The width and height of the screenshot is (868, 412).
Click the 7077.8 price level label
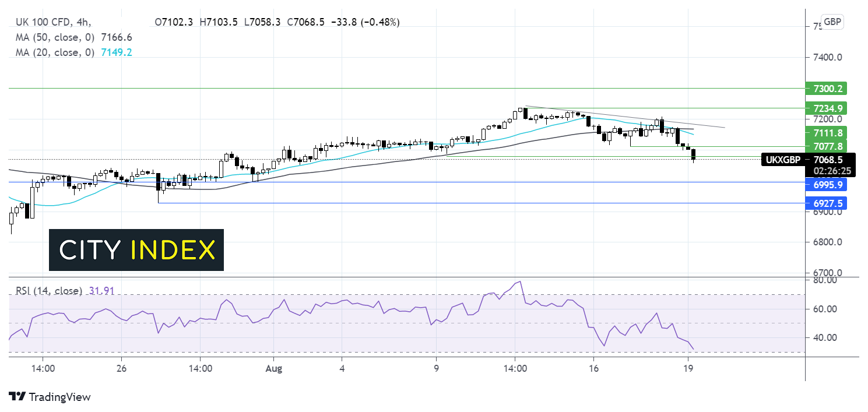pyautogui.click(x=827, y=146)
